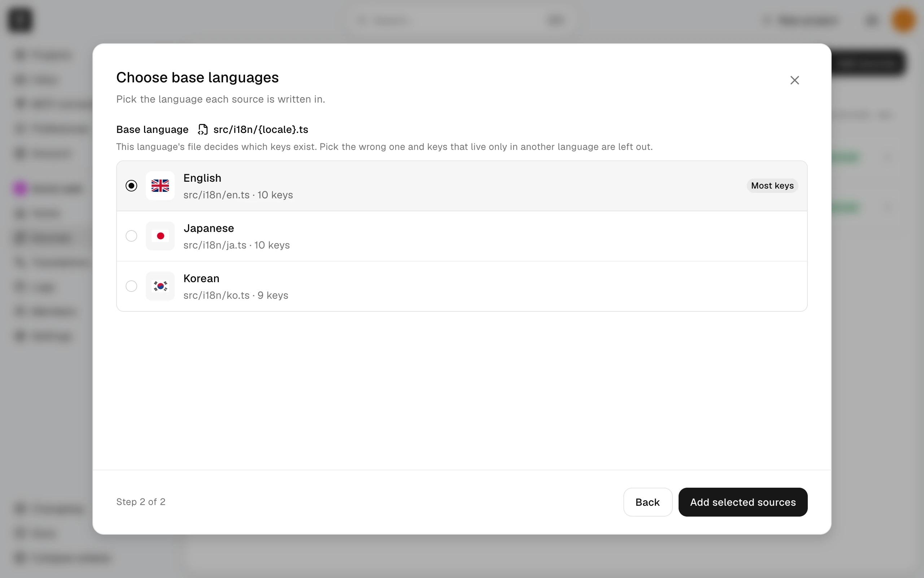
Task: Click the app logo in background window
Action: 20,20
